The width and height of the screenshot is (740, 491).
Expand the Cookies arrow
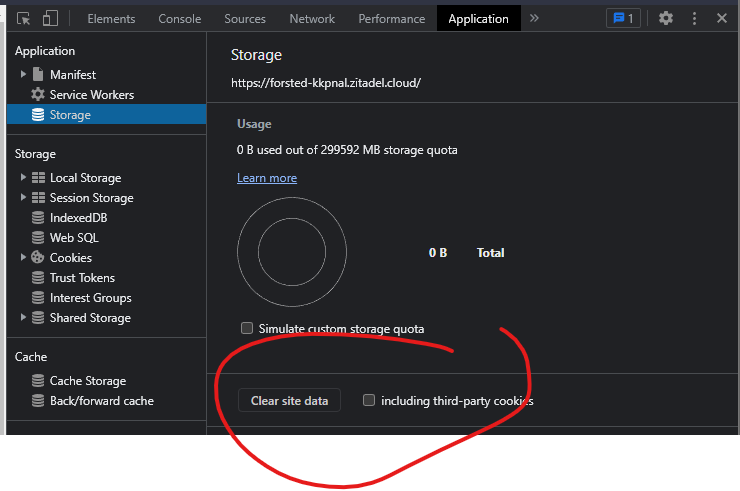[x=23, y=257]
